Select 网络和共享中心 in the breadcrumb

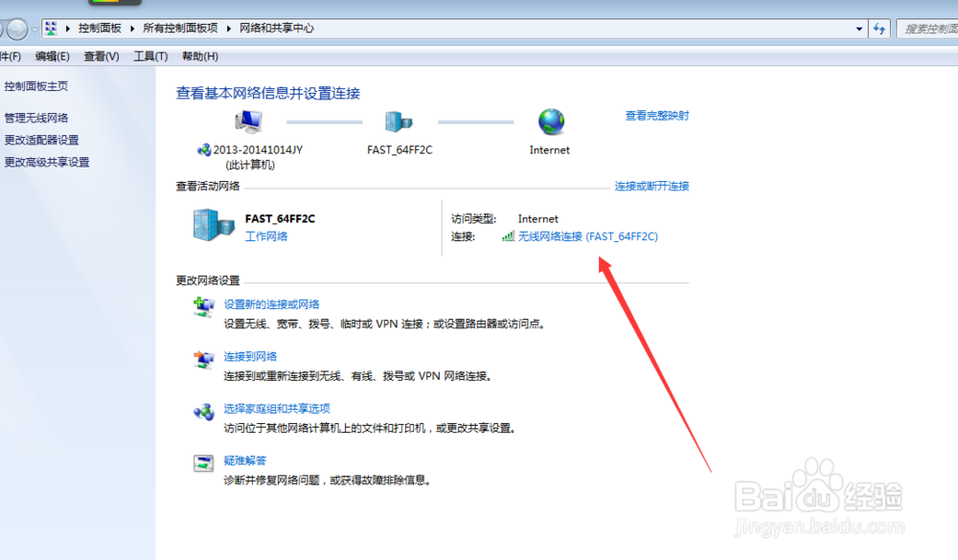[276, 28]
